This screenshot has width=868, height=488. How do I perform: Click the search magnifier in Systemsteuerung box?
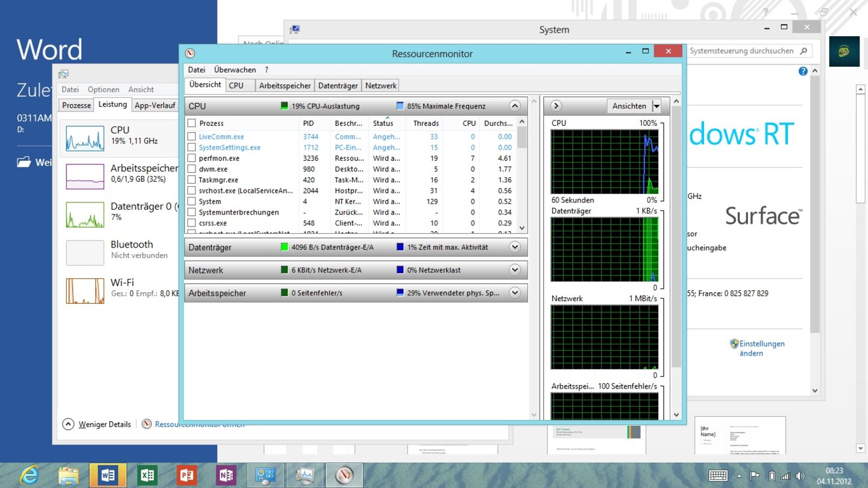(804, 51)
